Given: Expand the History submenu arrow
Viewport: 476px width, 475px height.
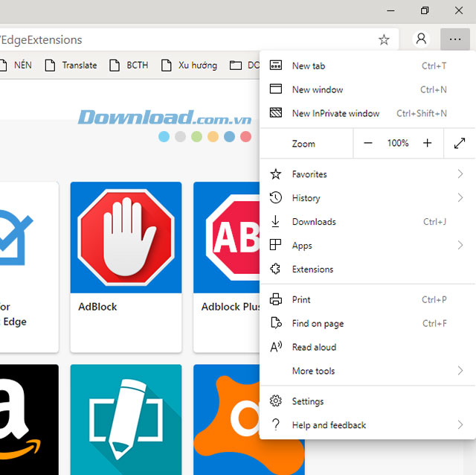Looking at the screenshot, I should coord(460,197).
